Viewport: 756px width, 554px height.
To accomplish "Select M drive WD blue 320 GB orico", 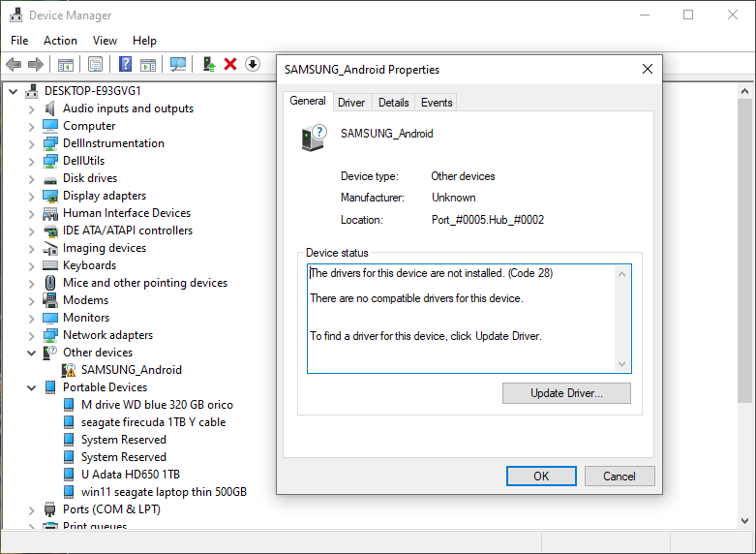I will click(157, 405).
